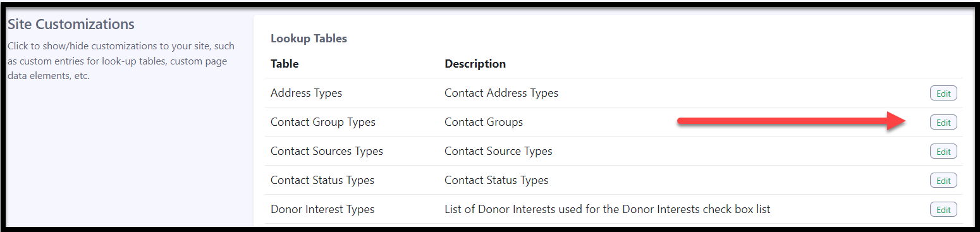Screen dimensions: 980x232
Task: Click the show/hide customizations help text
Action: pos(121,61)
